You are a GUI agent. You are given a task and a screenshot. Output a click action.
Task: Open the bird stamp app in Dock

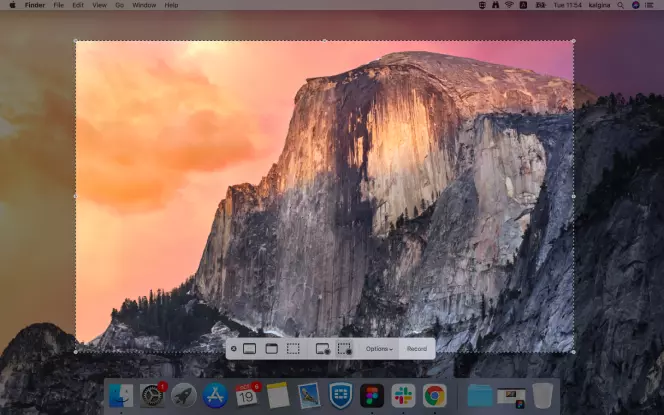click(309, 396)
